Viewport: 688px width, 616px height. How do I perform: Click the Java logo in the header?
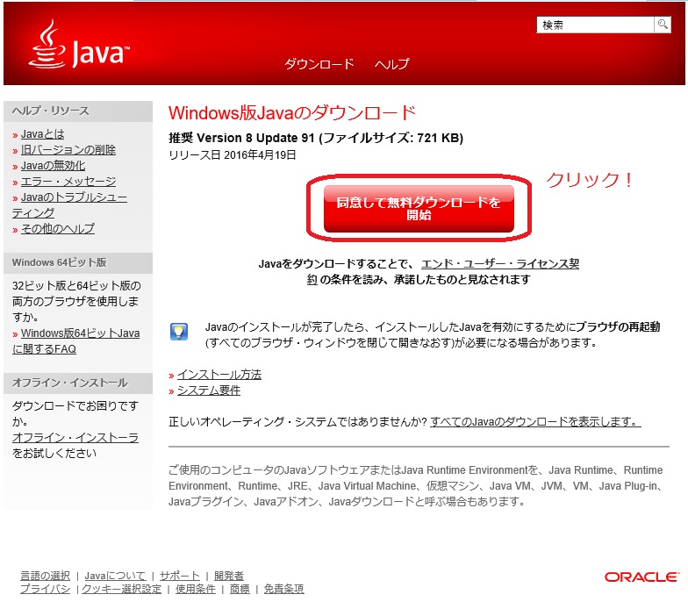click(79, 44)
